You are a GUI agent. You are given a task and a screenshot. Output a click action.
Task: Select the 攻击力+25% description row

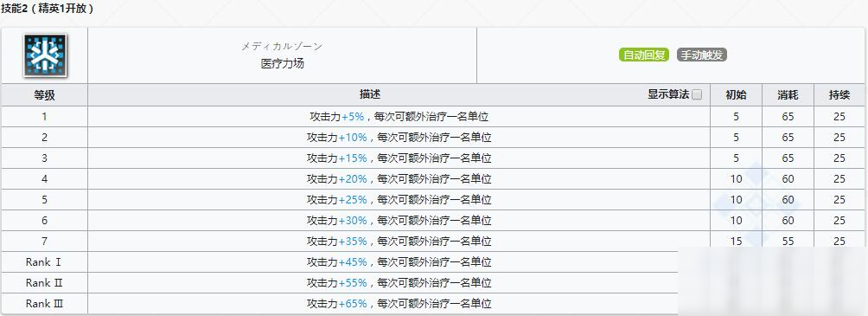[399, 200]
